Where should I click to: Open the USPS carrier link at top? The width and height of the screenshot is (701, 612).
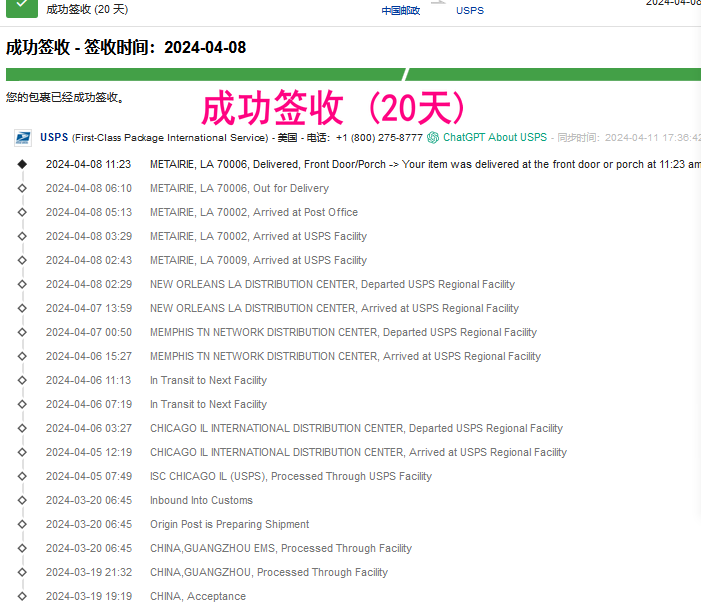click(469, 10)
